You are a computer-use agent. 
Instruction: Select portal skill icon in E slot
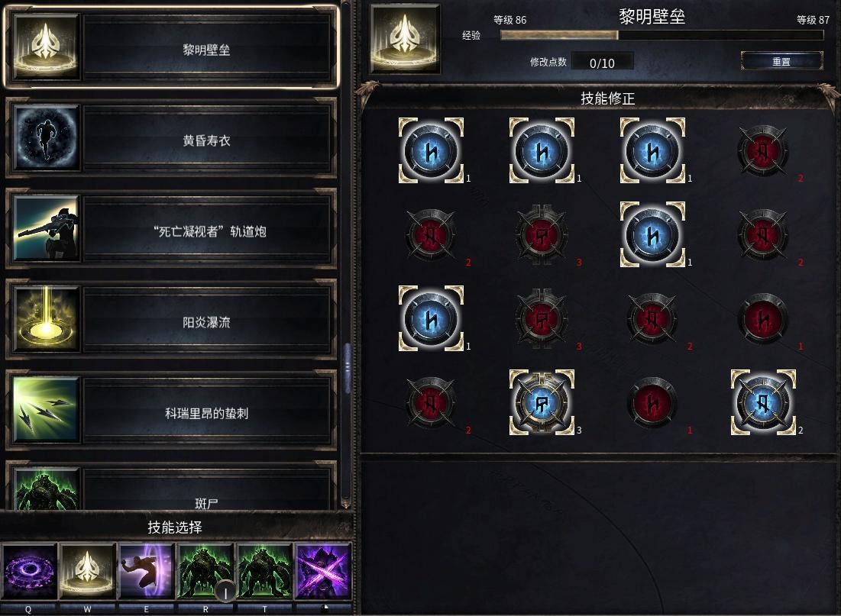(147, 571)
